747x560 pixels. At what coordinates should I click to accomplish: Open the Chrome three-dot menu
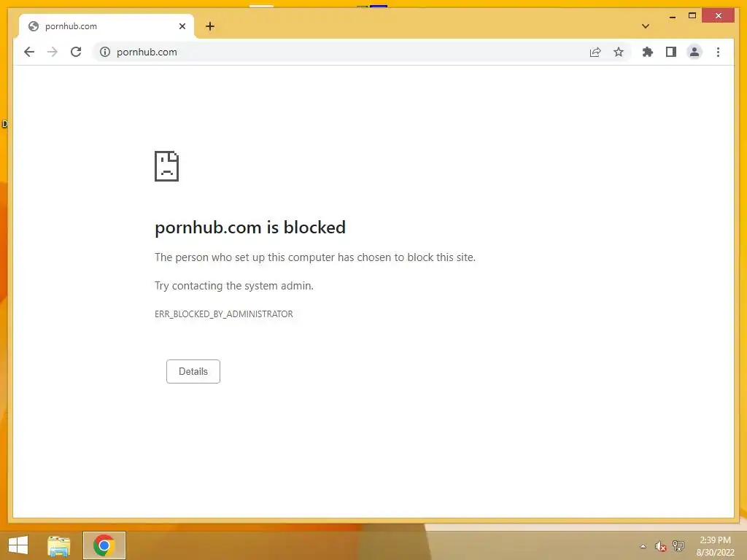click(718, 52)
